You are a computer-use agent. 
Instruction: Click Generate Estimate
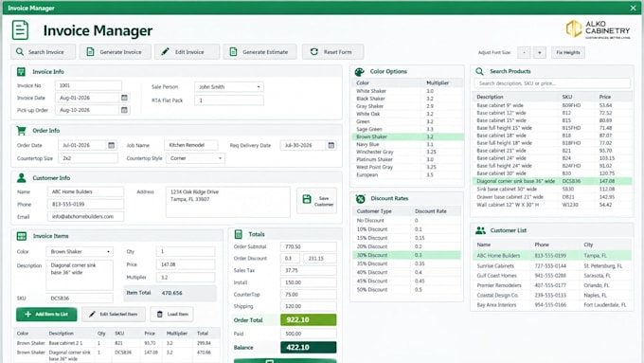[260, 52]
